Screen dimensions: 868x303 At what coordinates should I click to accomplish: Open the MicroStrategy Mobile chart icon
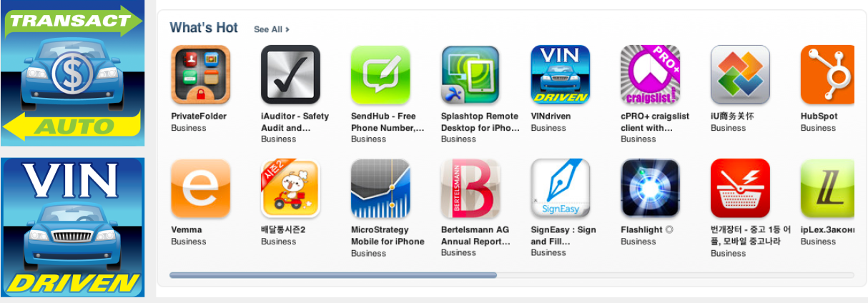[x=380, y=189]
